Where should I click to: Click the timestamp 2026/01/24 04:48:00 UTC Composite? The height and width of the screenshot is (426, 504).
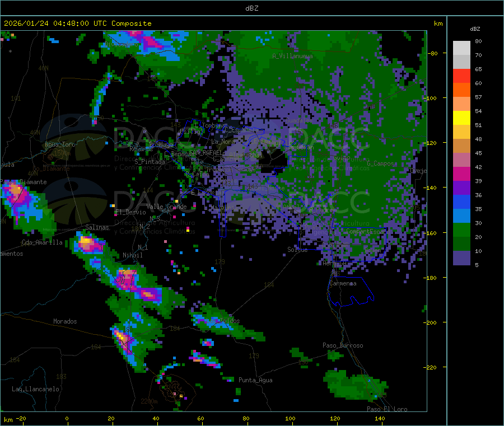click(77, 24)
